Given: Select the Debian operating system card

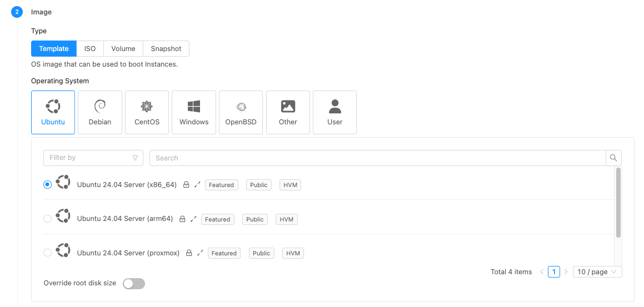Looking at the screenshot, I should point(100,113).
